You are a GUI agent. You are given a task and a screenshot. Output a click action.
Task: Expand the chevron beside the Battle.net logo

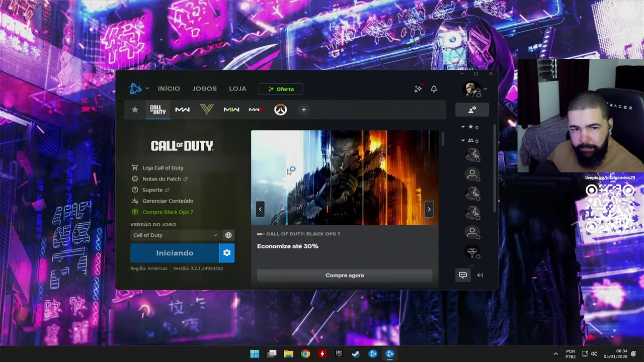pyautogui.click(x=147, y=88)
